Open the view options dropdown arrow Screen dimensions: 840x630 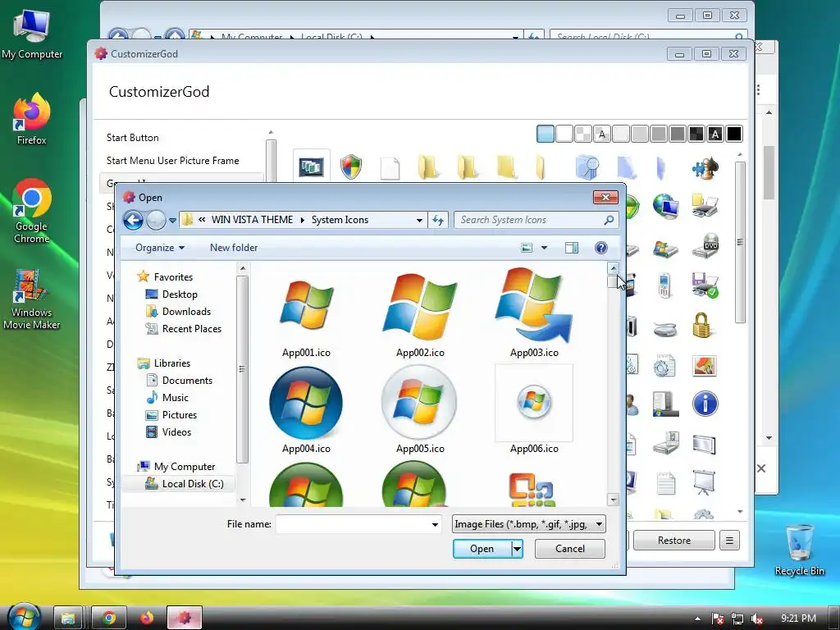(x=545, y=248)
